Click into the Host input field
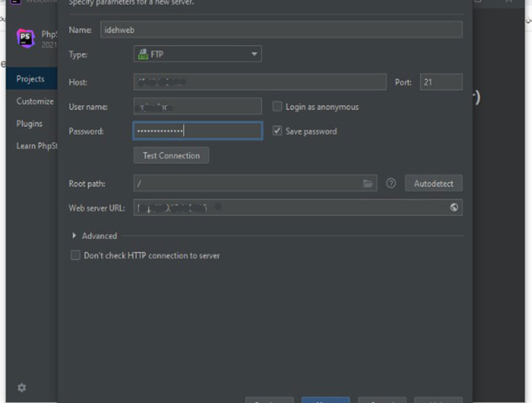The height and width of the screenshot is (403, 532). point(260,82)
